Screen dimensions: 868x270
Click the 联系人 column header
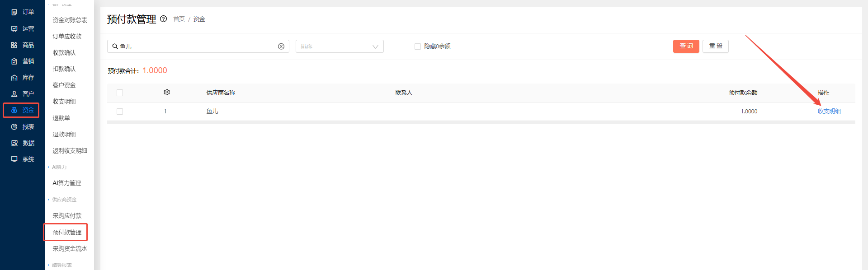point(404,93)
